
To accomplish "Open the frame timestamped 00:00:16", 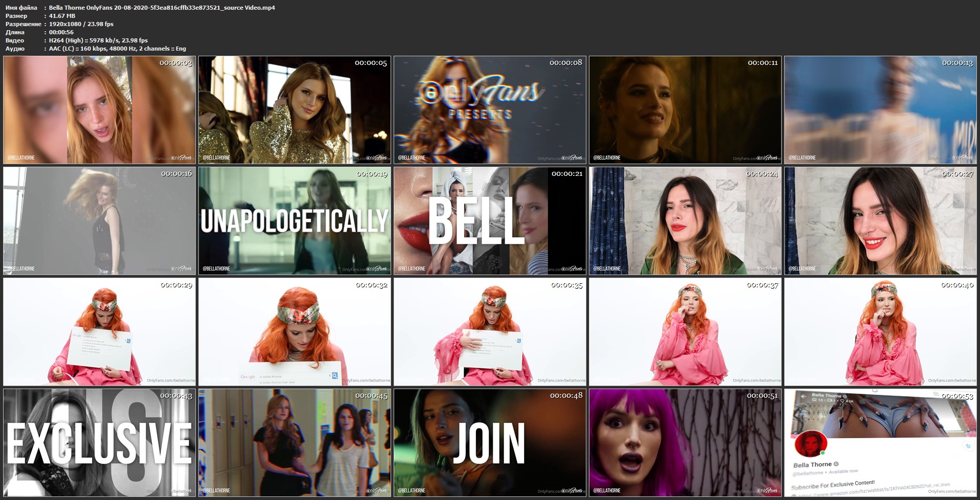I will click(x=99, y=221).
